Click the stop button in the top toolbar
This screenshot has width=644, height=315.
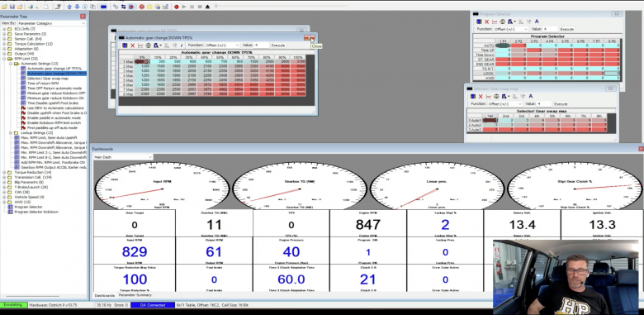tap(200, 7)
